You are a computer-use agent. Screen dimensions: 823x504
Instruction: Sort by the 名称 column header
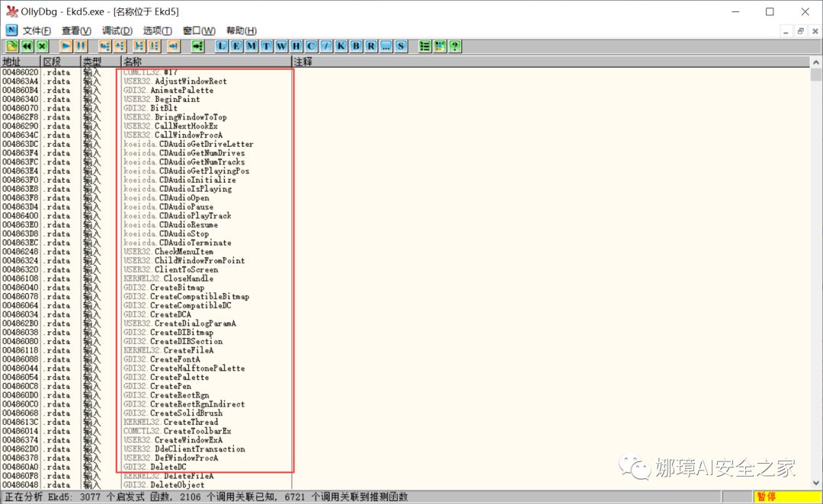207,62
